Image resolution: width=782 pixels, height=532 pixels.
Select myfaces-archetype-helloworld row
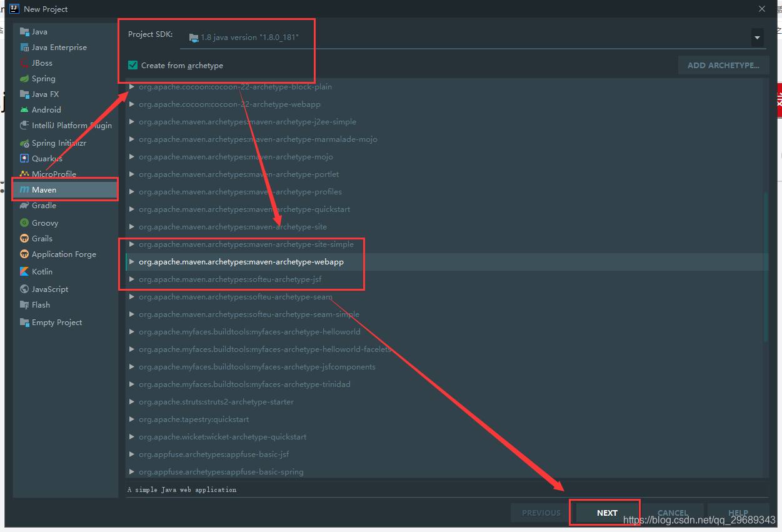[444, 332]
